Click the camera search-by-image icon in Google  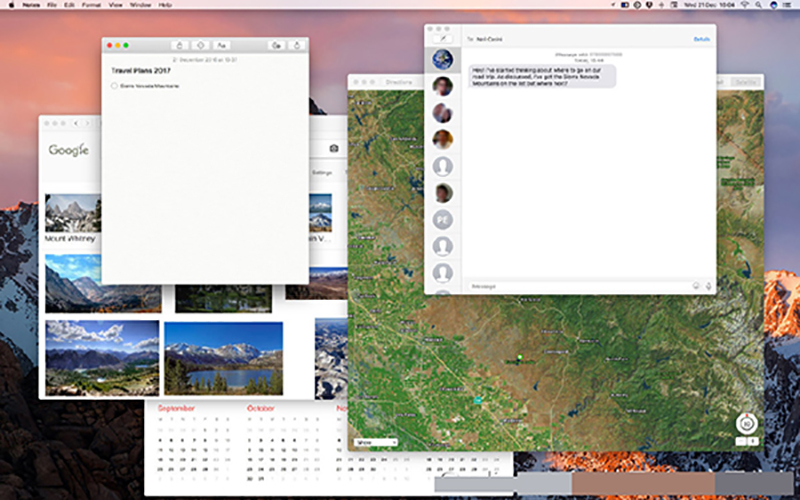pos(334,148)
